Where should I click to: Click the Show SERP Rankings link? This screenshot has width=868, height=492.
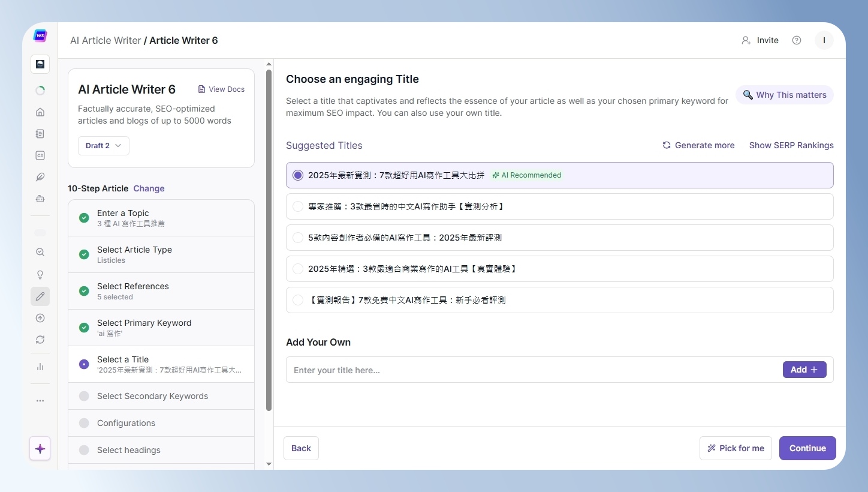tap(791, 145)
